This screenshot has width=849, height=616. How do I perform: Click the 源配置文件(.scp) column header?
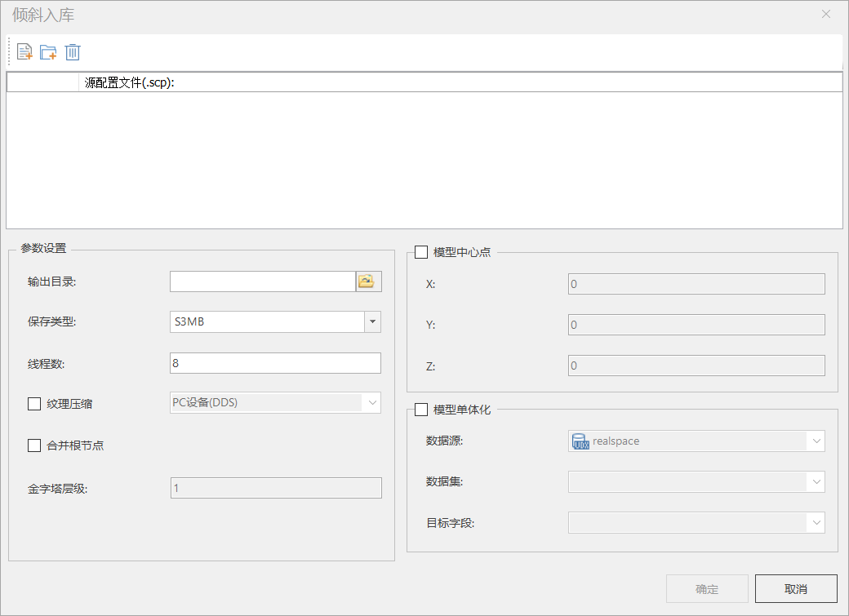(x=131, y=82)
